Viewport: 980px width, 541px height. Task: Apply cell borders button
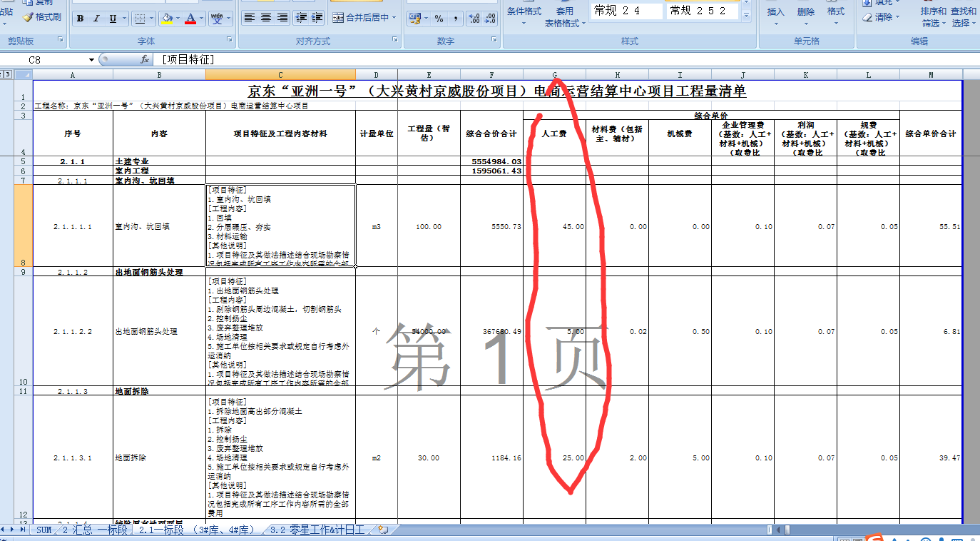click(x=140, y=19)
